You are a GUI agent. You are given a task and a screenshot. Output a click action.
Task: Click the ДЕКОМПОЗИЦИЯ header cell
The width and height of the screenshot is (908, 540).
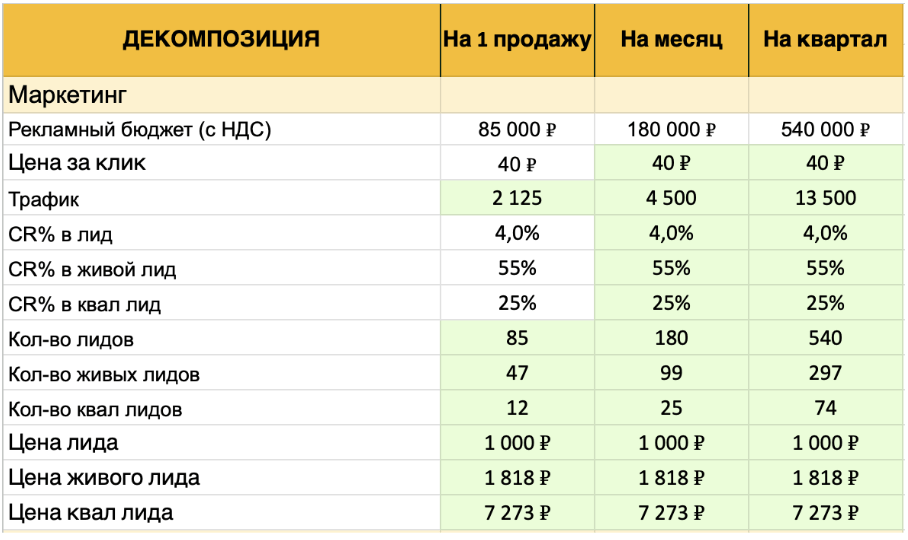click(221, 40)
